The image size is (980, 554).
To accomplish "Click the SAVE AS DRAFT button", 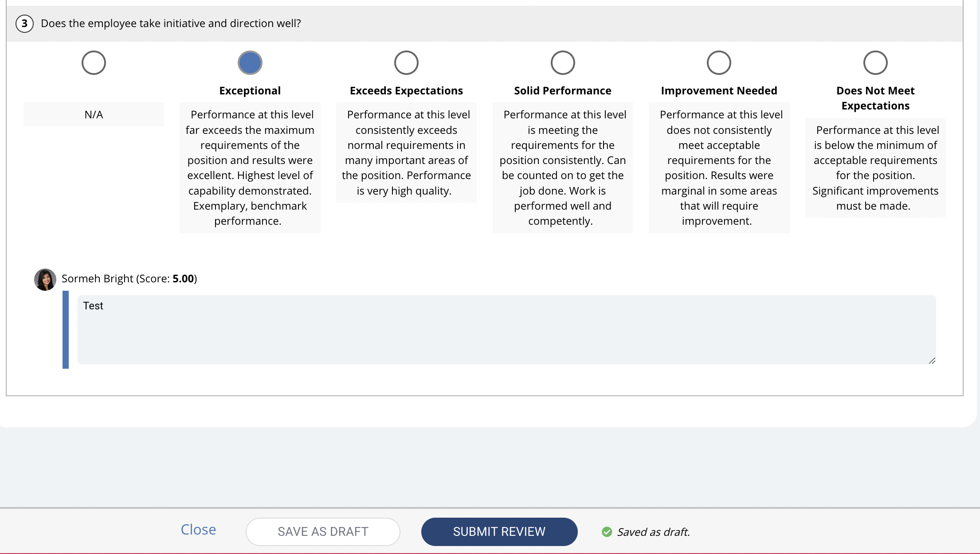I will coord(323,532).
